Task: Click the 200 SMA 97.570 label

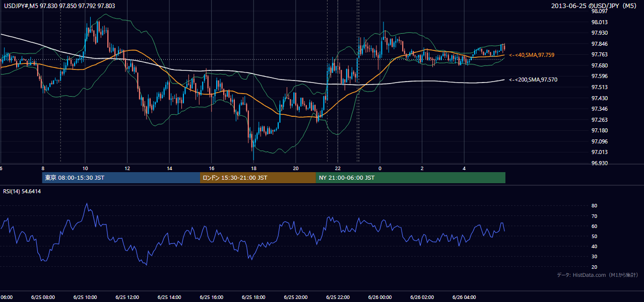Action: [x=533, y=80]
